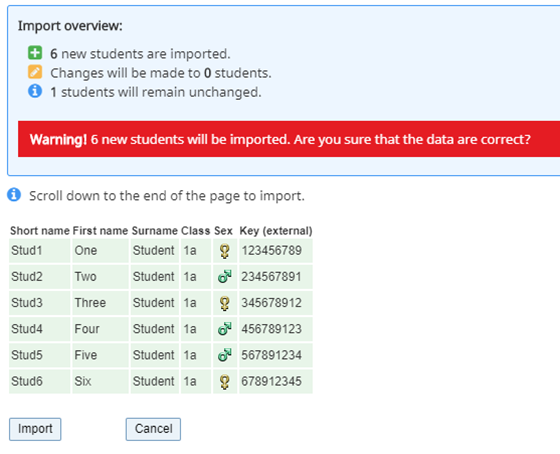Click the Class column header

pyautogui.click(x=195, y=231)
